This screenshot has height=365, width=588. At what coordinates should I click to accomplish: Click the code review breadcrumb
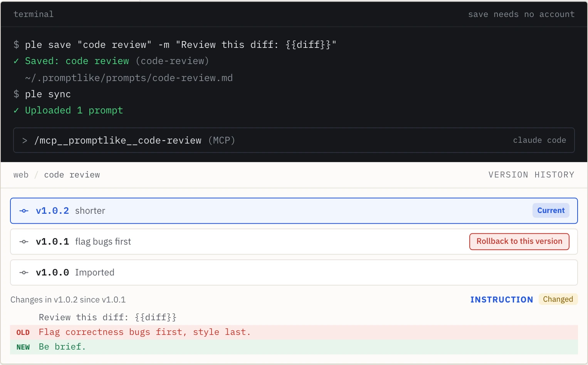click(x=72, y=175)
